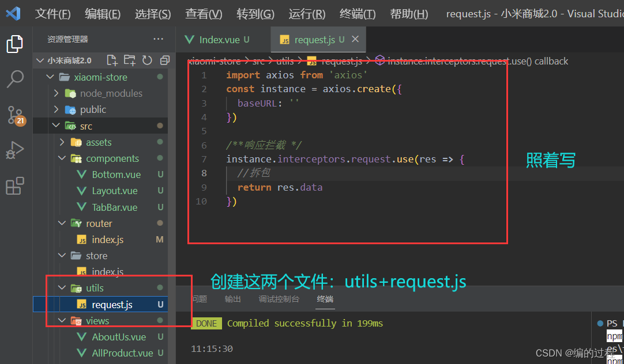Open the 编辑(E) menu
The width and height of the screenshot is (624, 364).
[103, 14]
